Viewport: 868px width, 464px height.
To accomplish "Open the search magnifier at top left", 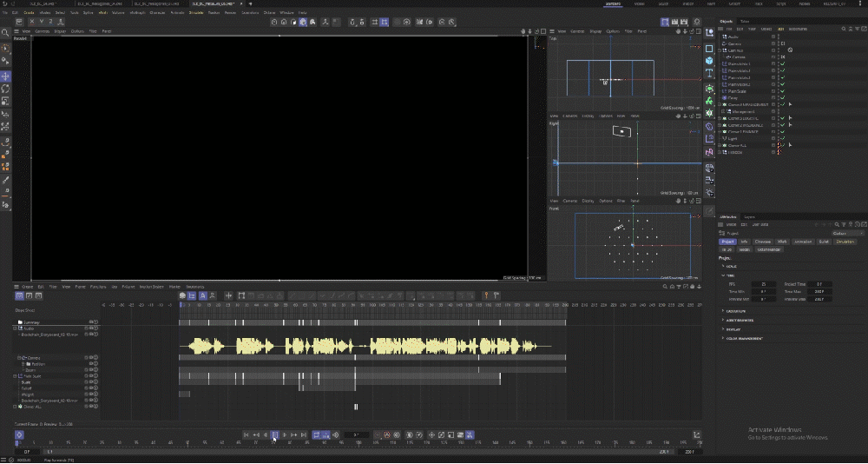I will 5,33.
